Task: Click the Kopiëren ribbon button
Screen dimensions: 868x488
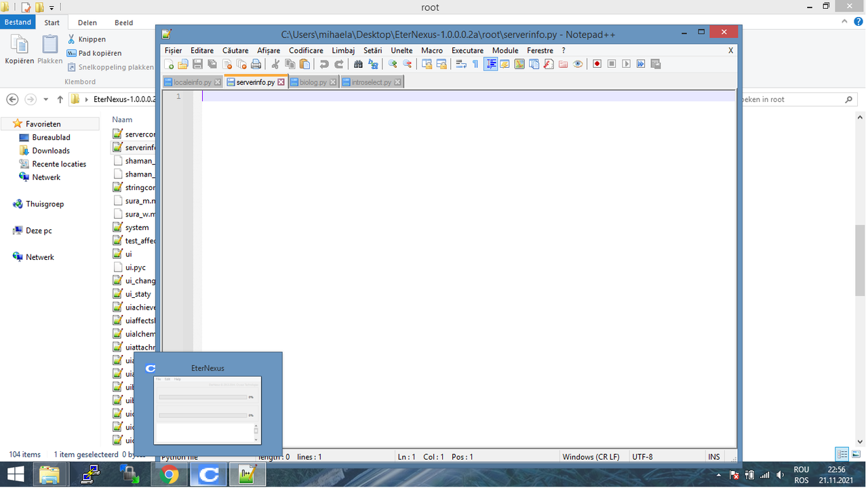Action: pos(20,50)
